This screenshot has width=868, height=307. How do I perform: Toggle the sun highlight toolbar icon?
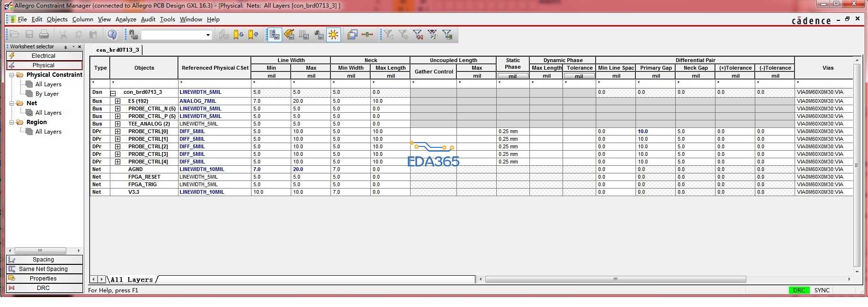334,35
